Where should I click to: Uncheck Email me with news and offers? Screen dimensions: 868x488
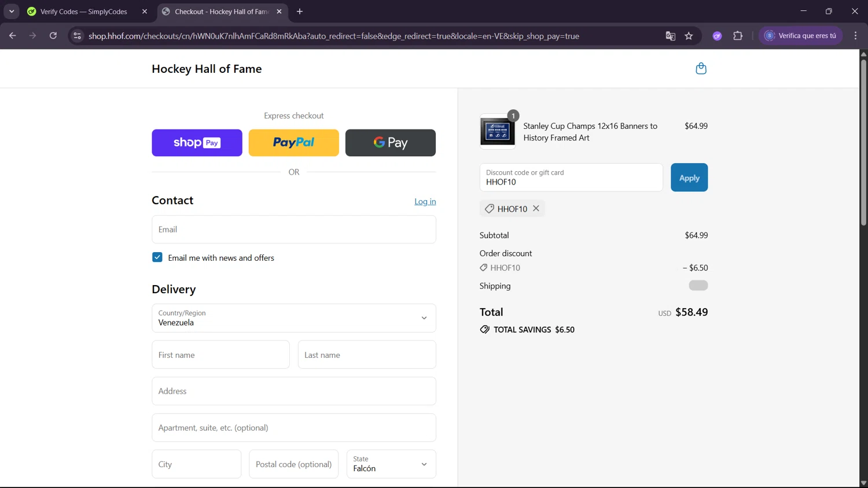coord(157,257)
